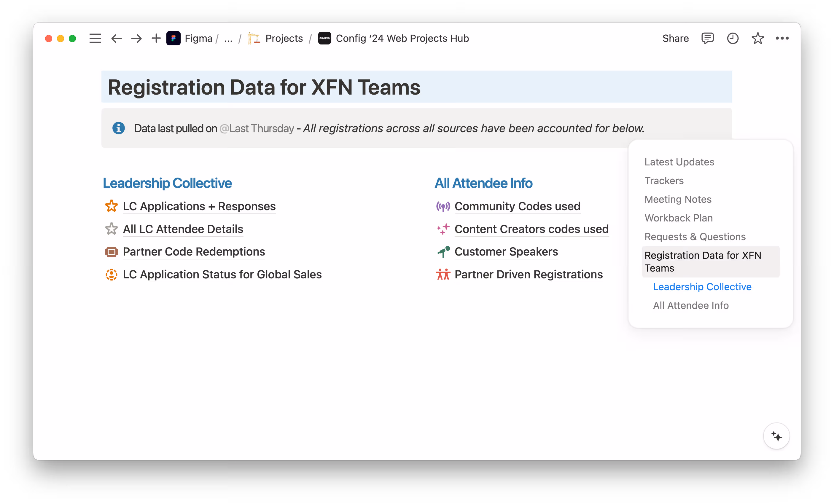Click the info icon in the data notice

click(118, 128)
